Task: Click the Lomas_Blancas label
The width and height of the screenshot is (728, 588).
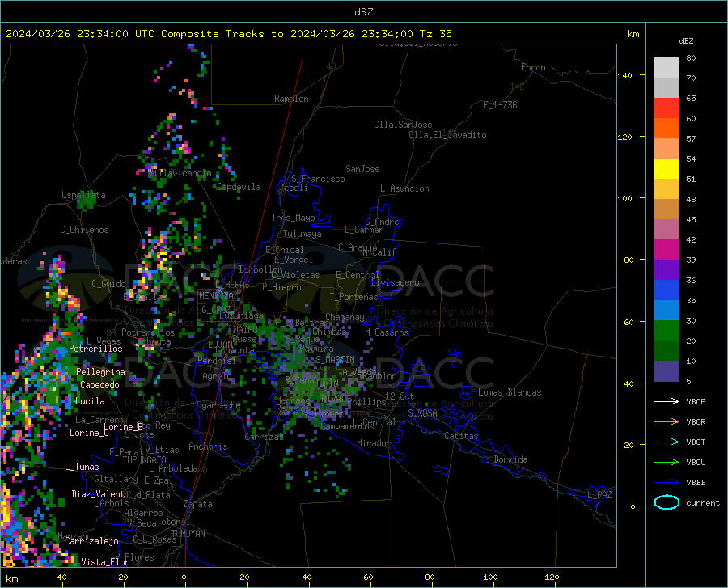Action: pyautogui.click(x=510, y=392)
